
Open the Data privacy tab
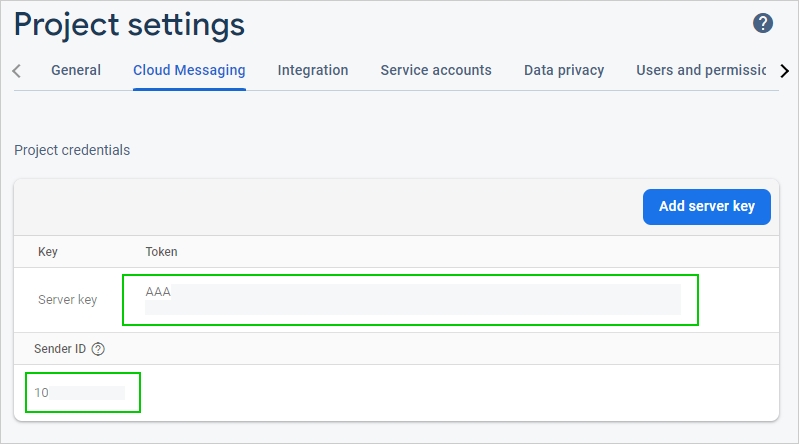click(564, 70)
